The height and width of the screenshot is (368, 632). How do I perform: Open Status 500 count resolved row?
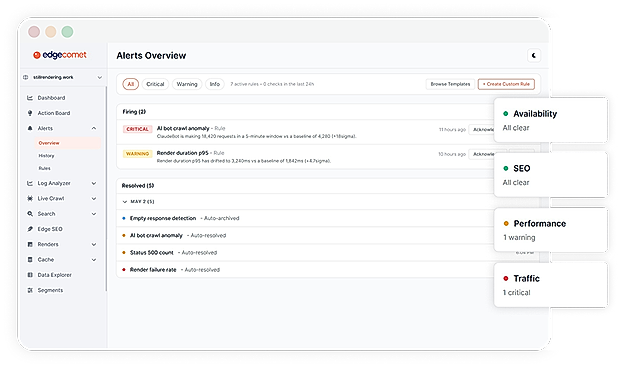[x=306, y=253]
